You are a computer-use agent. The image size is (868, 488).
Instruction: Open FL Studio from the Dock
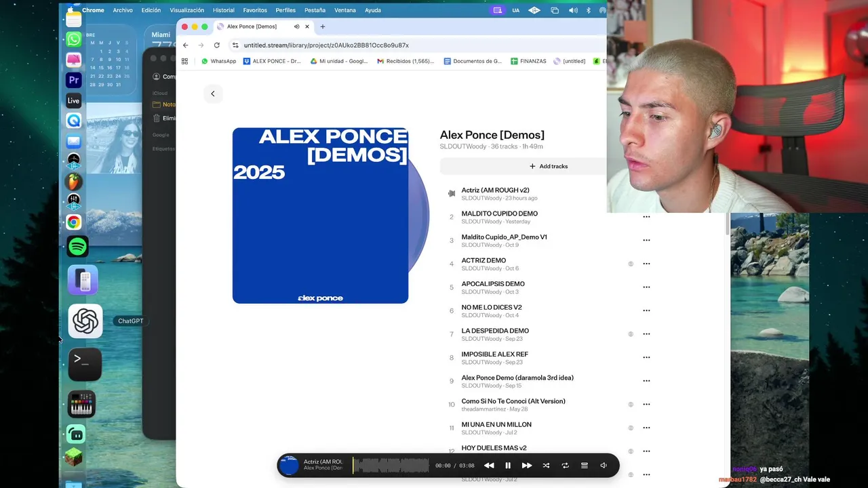point(74,182)
